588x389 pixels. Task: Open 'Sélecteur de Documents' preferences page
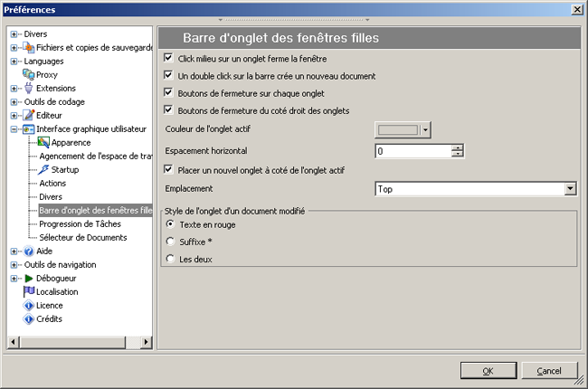coord(83,237)
